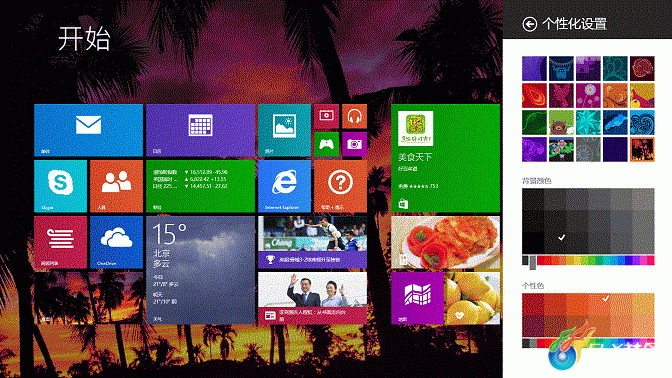Launch the Internet Explorer tile
This screenshot has height=378, width=672.
(284, 186)
